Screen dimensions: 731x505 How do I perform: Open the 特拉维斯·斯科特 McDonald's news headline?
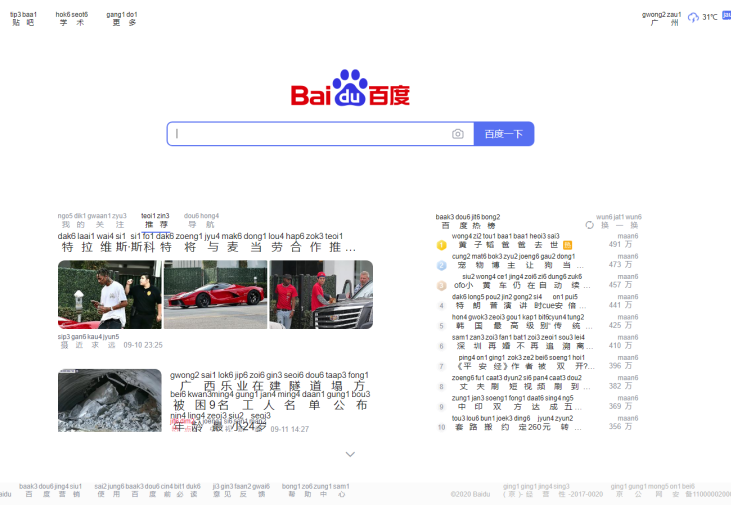(x=207, y=243)
